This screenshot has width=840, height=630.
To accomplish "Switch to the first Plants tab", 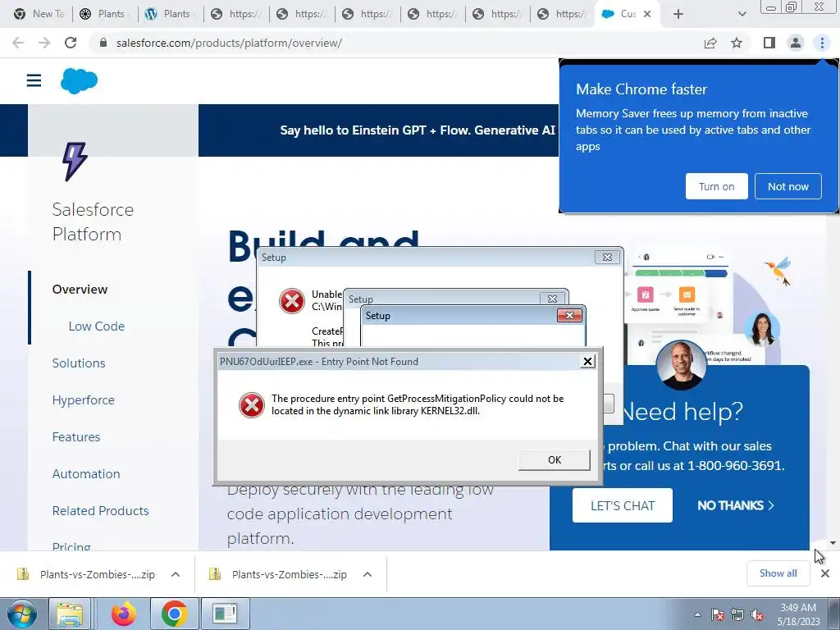I will (104, 14).
